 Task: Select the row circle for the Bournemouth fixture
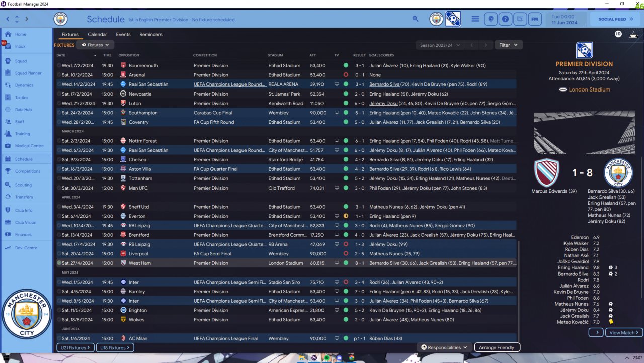tap(59, 65)
